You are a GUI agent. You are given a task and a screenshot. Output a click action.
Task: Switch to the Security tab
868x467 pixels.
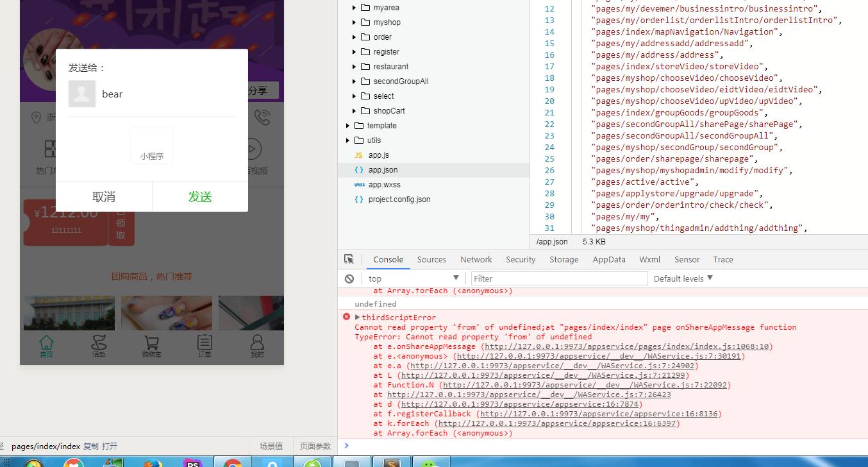click(x=521, y=259)
